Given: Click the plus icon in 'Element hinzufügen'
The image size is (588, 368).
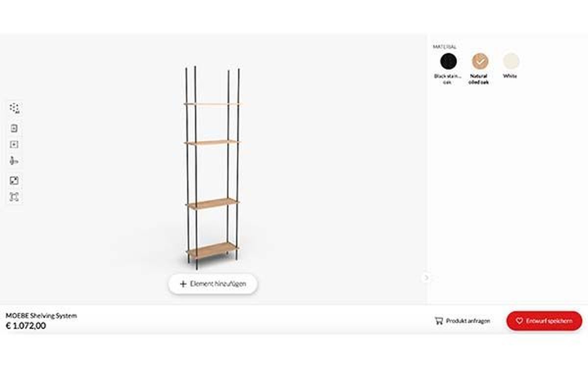Looking at the screenshot, I should 183,284.
